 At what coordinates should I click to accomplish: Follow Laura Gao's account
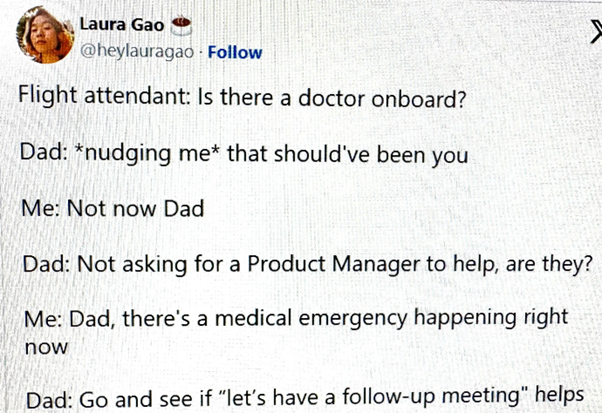coord(234,52)
